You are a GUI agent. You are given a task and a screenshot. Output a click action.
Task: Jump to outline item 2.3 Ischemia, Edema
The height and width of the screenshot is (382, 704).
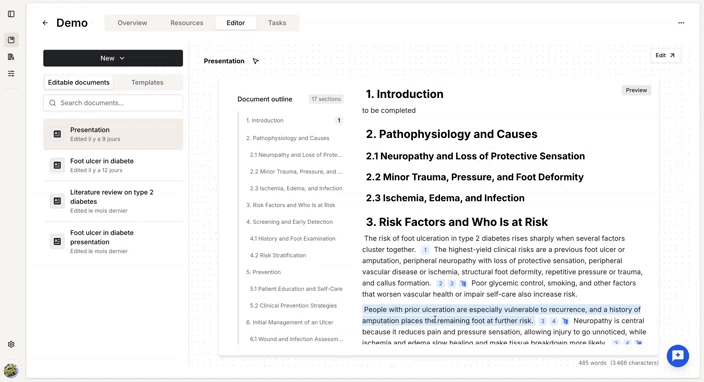click(x=296, y=189)
